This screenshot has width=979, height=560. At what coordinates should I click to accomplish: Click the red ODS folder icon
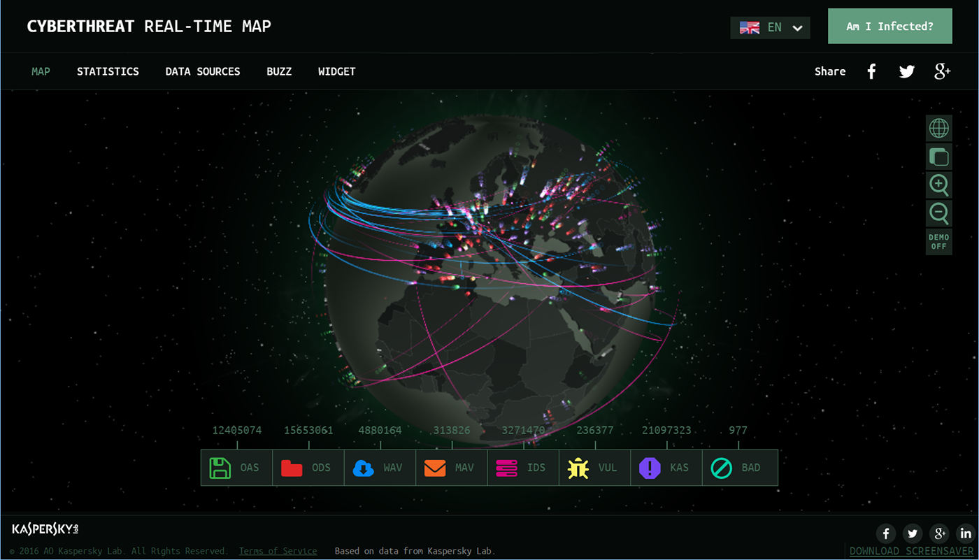[x=292, y=467]
